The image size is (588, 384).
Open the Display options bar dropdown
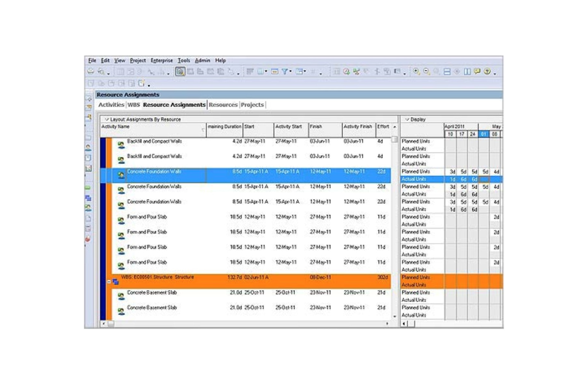(x=415, y=119)
